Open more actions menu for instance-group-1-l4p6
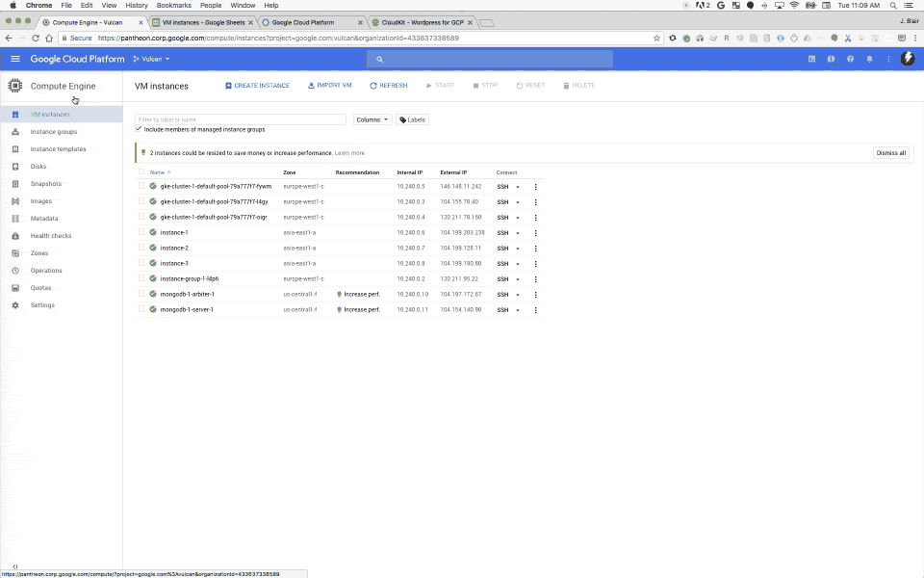The width and height of the screenshot is (924, 578). pos(536,279)
